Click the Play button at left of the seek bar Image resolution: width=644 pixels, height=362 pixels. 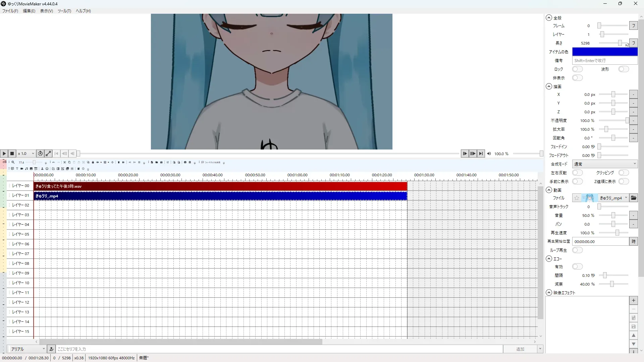pos(4,154)
